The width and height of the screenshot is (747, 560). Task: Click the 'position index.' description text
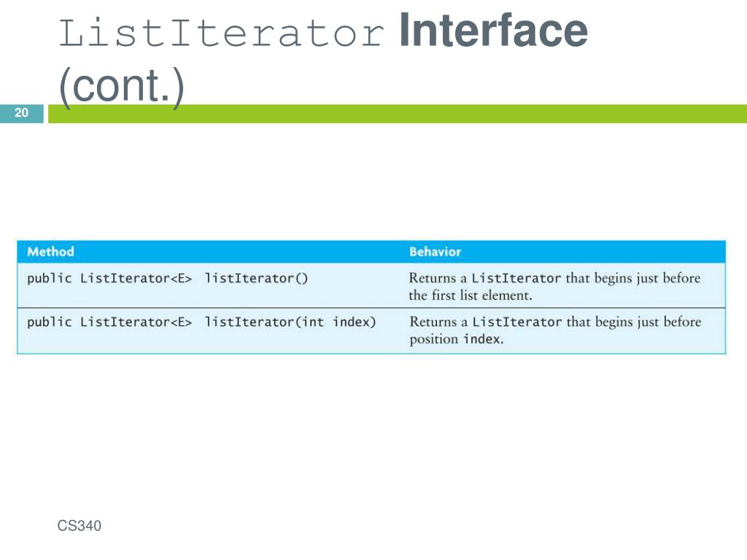coord(457,339)
